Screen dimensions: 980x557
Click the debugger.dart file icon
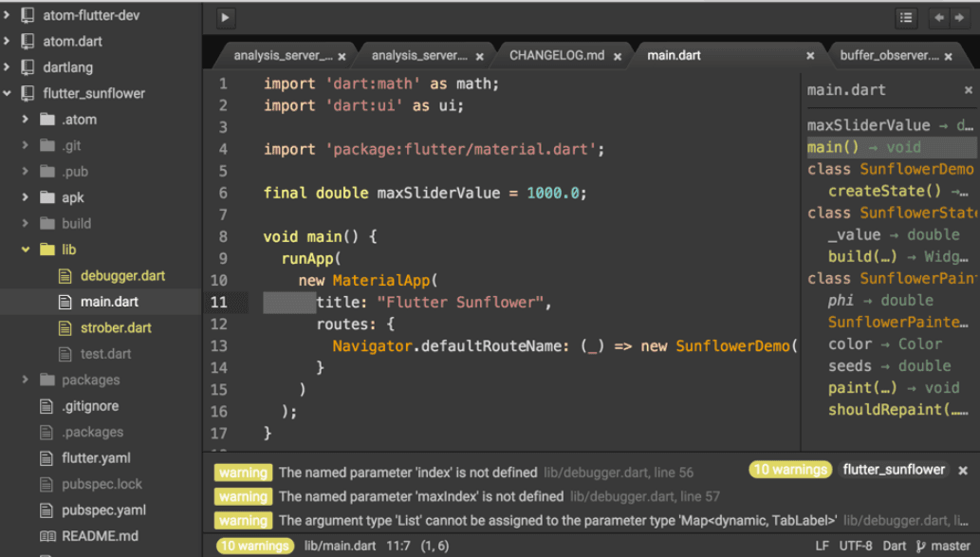pyautogui.click(x=65, y=276)
